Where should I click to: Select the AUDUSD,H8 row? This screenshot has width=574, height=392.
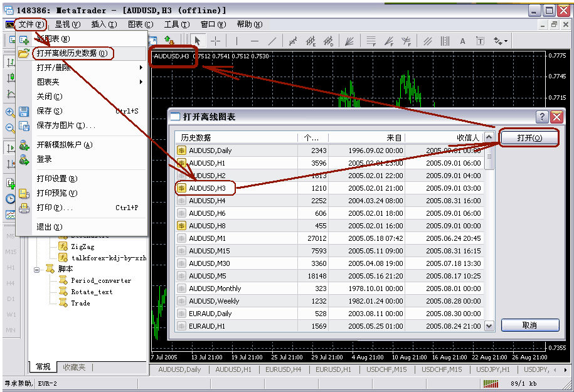(x=329, y=226)
